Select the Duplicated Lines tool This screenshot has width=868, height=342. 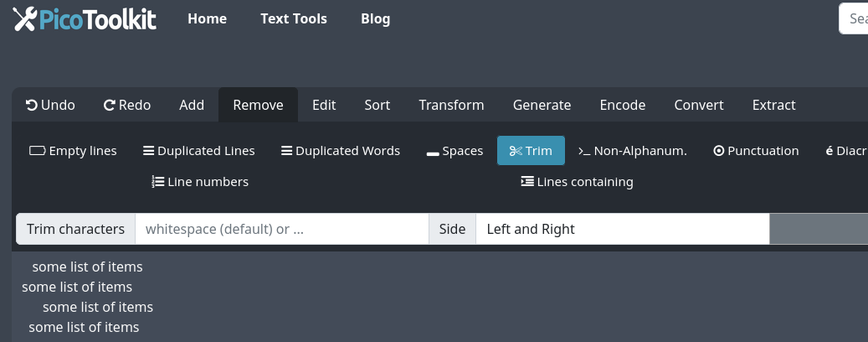[x=199, y=151]
